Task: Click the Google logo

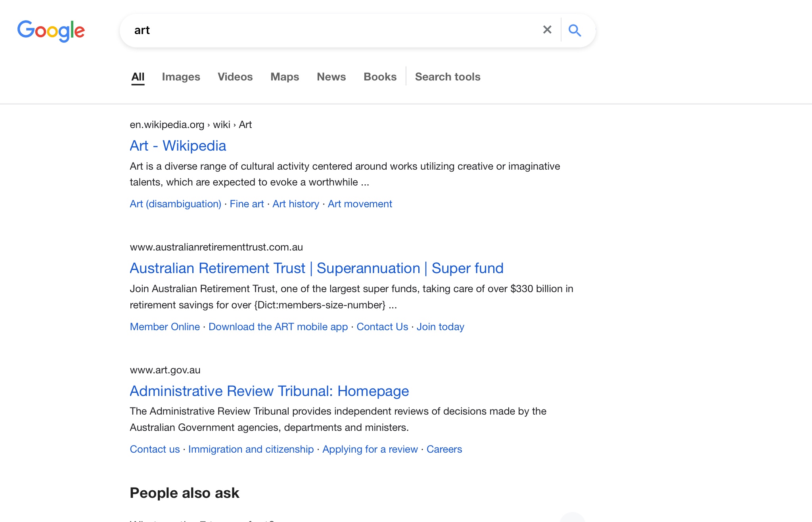Action: pyautogui.click(x=51, y=31)
